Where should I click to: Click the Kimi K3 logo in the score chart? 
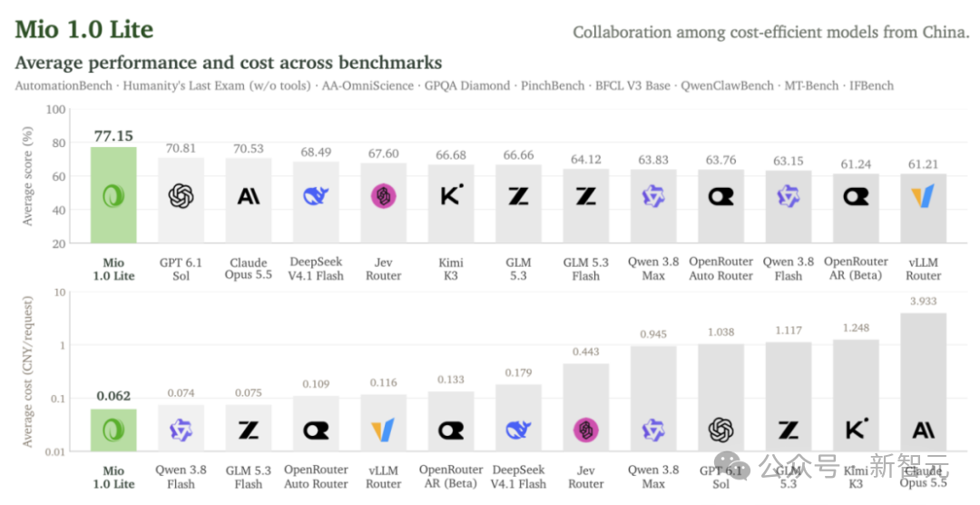(451, 195)
